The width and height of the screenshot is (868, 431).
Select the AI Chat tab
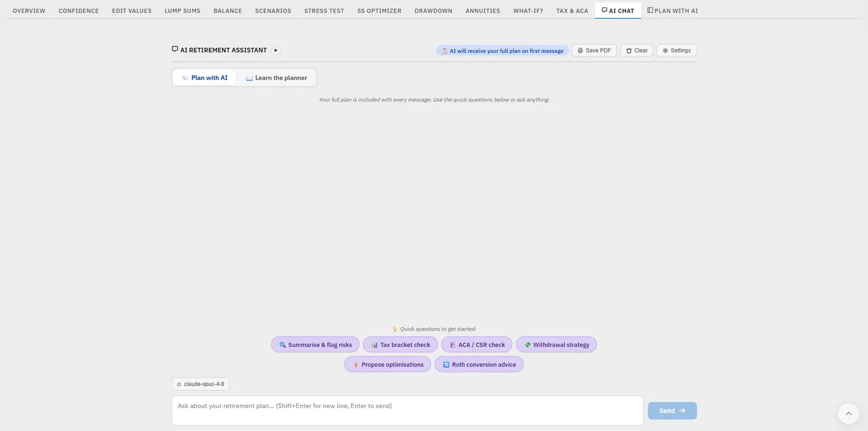coord(618,11)
